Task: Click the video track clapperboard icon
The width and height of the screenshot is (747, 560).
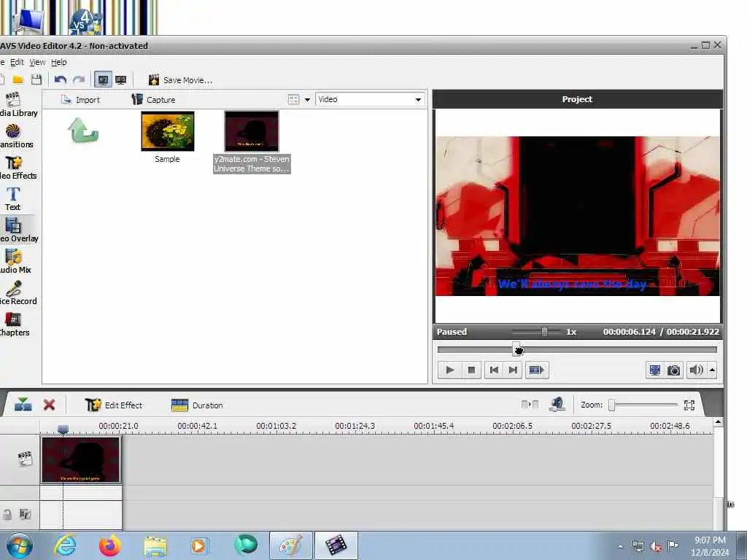Action: click(24, 459)
